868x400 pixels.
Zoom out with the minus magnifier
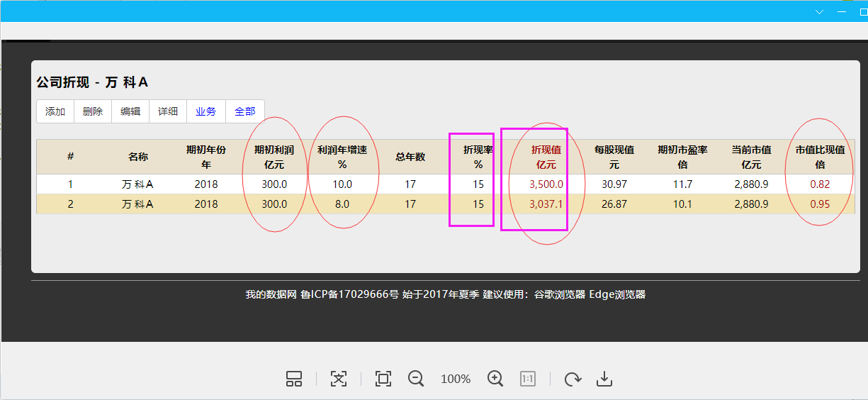[416, 379]
